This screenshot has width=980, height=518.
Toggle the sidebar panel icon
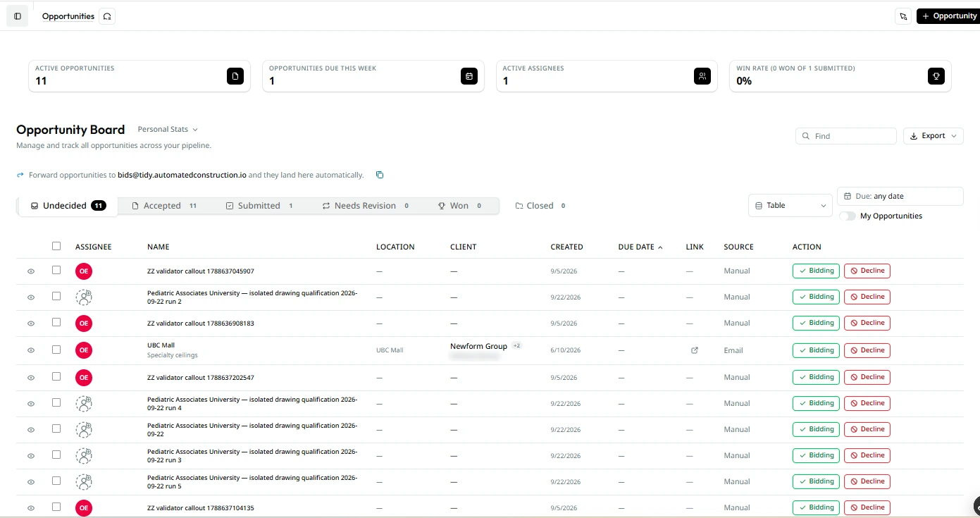click(18, 16)
